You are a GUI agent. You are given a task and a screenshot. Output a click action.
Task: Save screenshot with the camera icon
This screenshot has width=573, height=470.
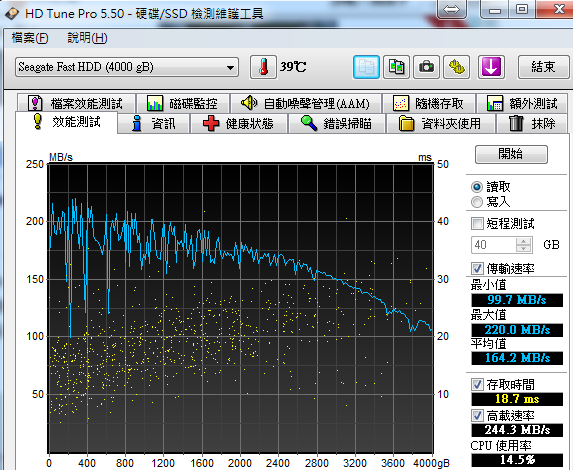point(426,67)
